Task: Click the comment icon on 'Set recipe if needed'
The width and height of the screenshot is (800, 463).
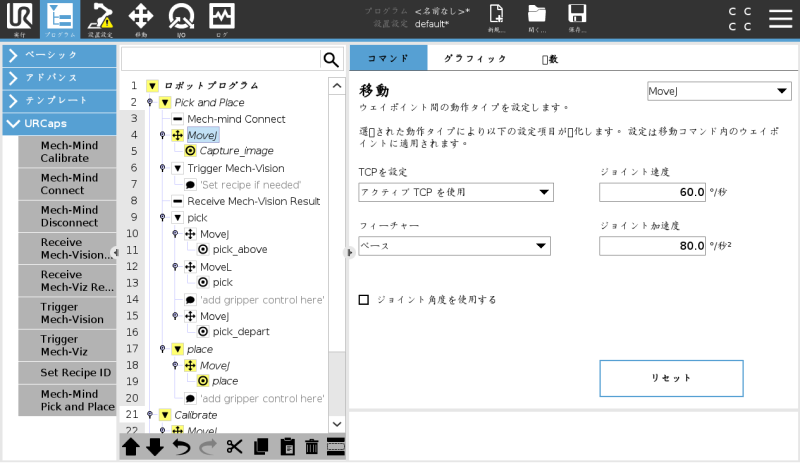Action: (x=190, y=185)
